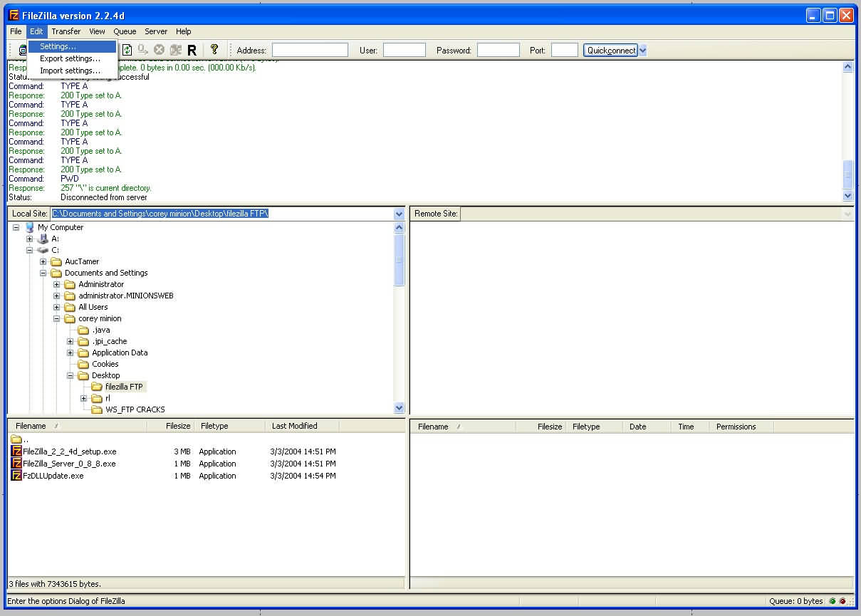Expand the administrator.MINIONSWEB folder node
This screenshot has height=616, width=861.
coord(57,296)
